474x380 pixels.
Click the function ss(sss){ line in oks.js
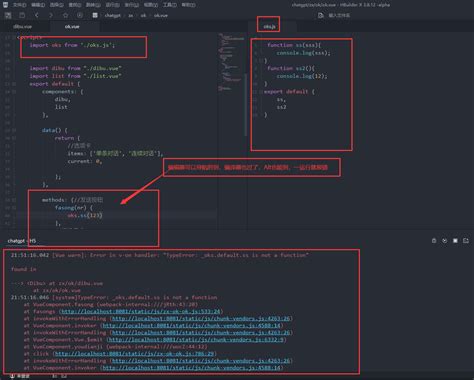tap(294, 45)
